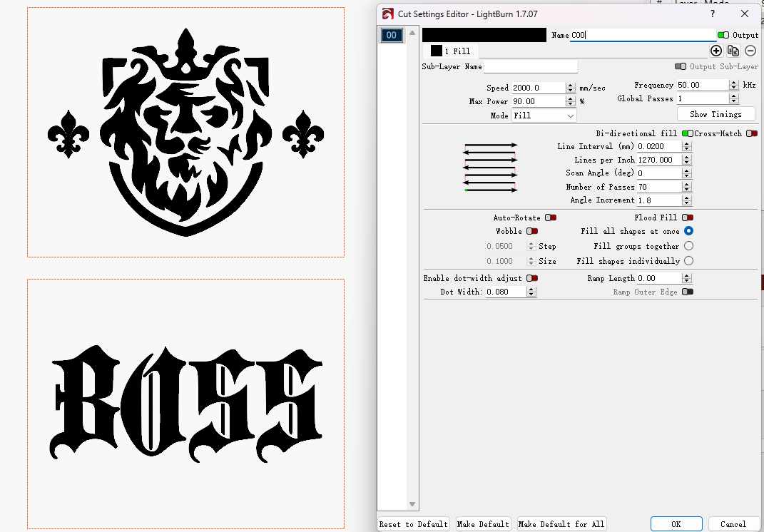Screen dimensions: 764x532
Task: Click the Dot Width field
Action: tap(506, 292)
